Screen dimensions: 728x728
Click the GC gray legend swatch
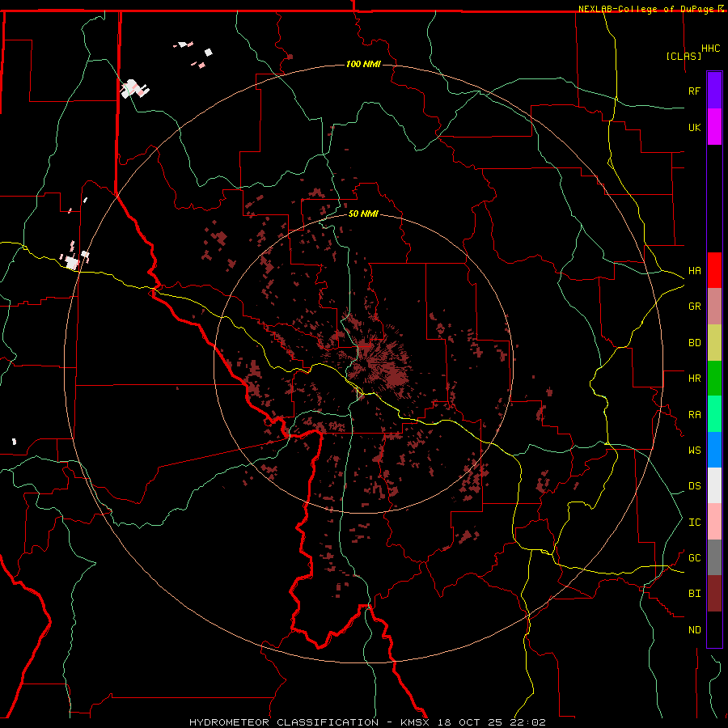click(x=714, y=557)
